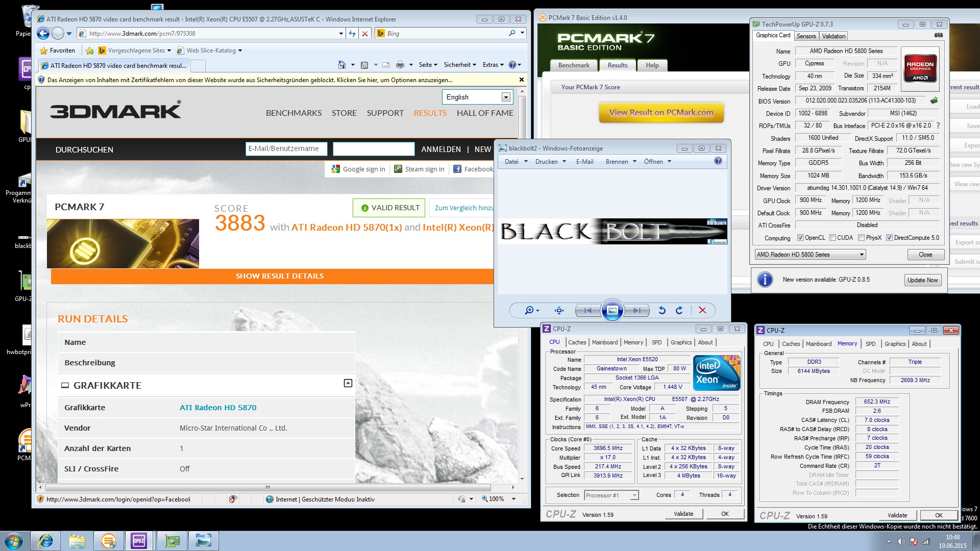Screen dimensions: 980x551
Task: Toggle the OpenCL checkbox in GPU-Z
Action: (x=800, y=238)
